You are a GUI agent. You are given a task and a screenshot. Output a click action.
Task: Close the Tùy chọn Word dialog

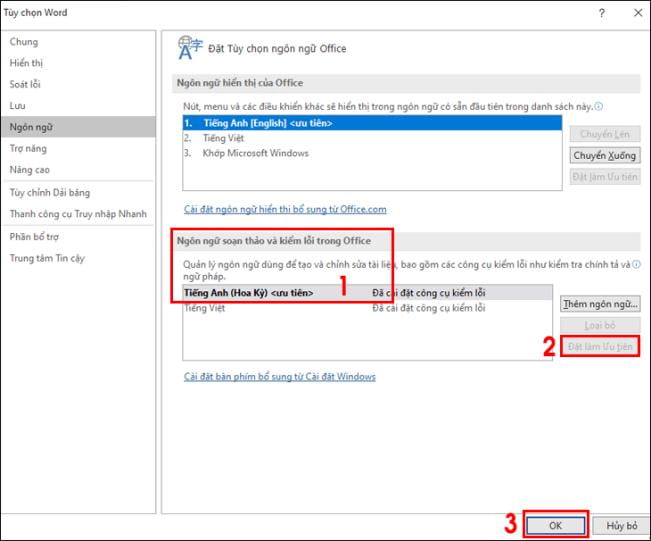pos(638,13)
